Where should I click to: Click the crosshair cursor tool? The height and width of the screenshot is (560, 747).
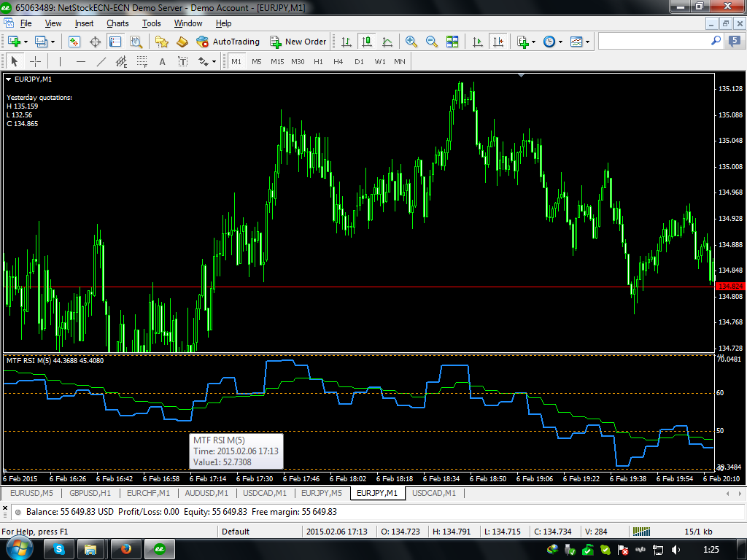pyautogui.click(x=34, y=62)
